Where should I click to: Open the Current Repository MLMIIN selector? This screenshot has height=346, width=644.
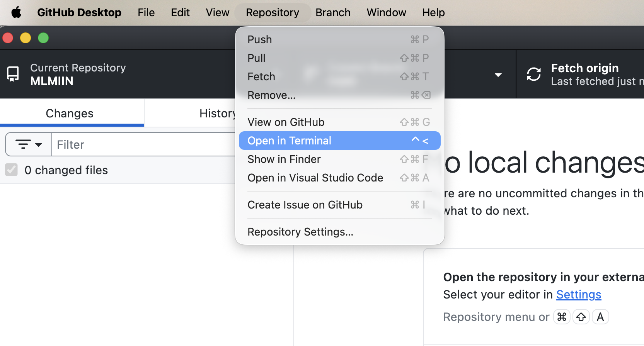(x=77, y=74)
